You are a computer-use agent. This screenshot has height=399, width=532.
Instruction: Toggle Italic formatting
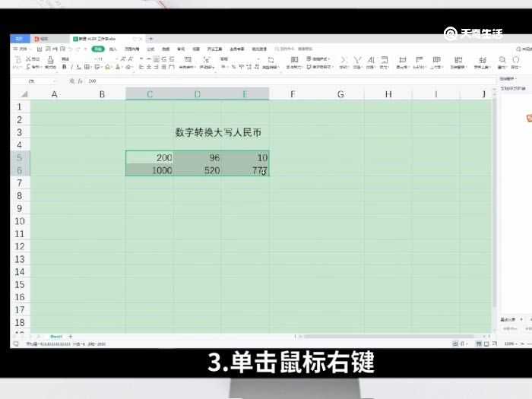click(71, 67)
